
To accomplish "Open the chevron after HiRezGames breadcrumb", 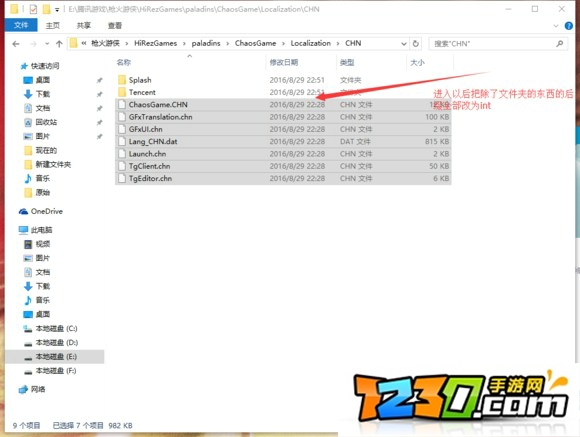I will (184, 44).
